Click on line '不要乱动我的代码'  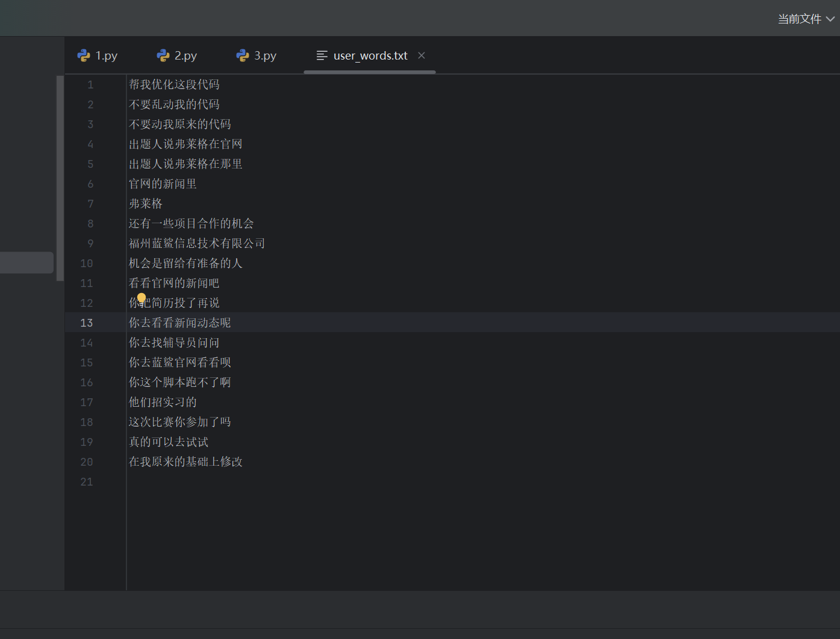pyautogui.click(x=174, y=105)
